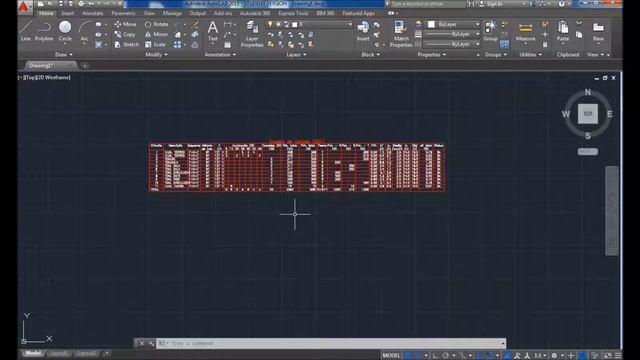Expand the Layers panel
640x360 pixels.
(x=296, y=54)
